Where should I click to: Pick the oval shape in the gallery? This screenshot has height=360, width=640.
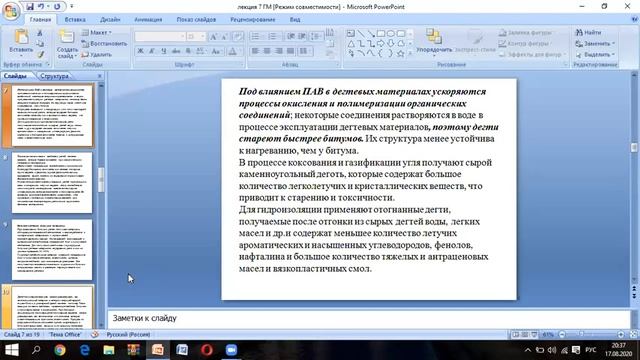click(391, 33)
